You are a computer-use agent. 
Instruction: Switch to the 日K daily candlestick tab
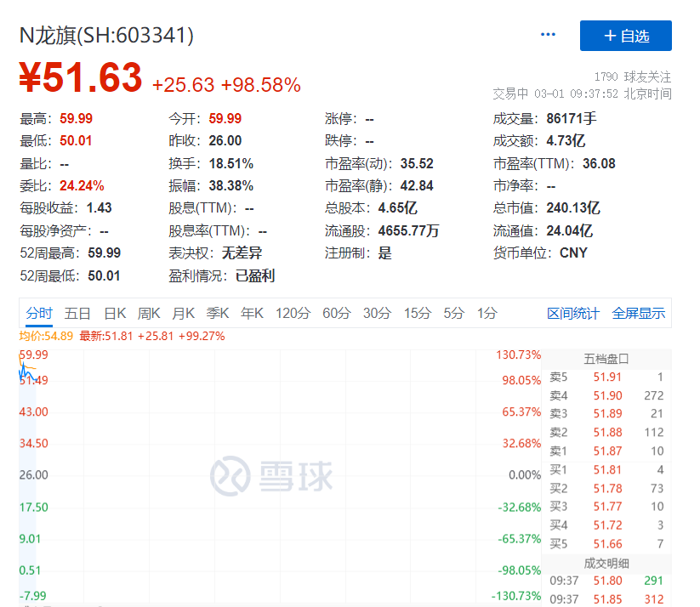pyautogui.click(x=116, y=313)
